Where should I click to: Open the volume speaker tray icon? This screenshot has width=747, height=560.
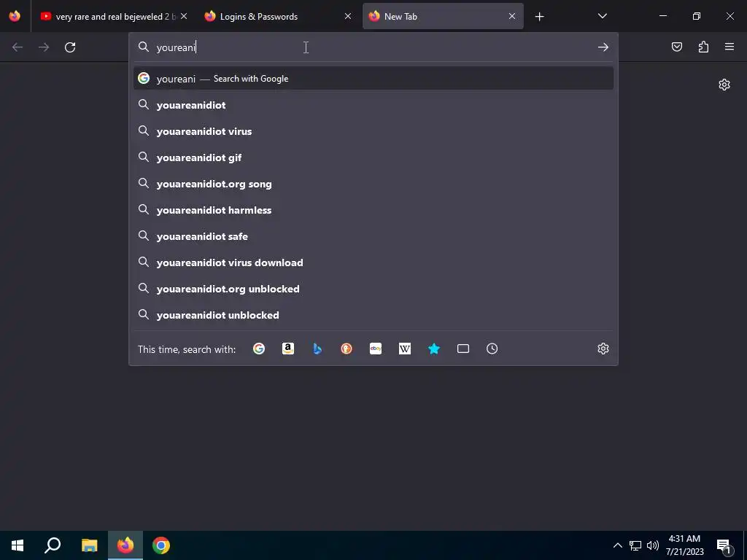(x=653, y=545)
